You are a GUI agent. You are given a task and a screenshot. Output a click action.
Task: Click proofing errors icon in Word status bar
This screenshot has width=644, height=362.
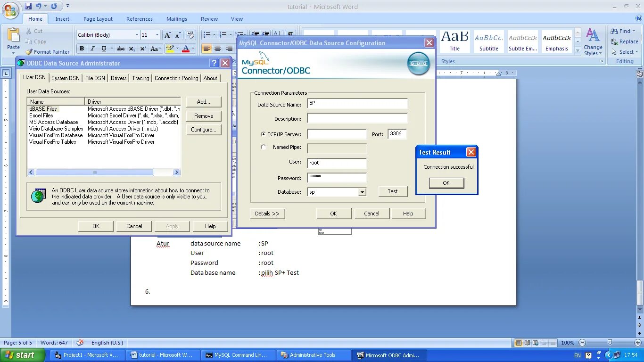coord(80,343)
